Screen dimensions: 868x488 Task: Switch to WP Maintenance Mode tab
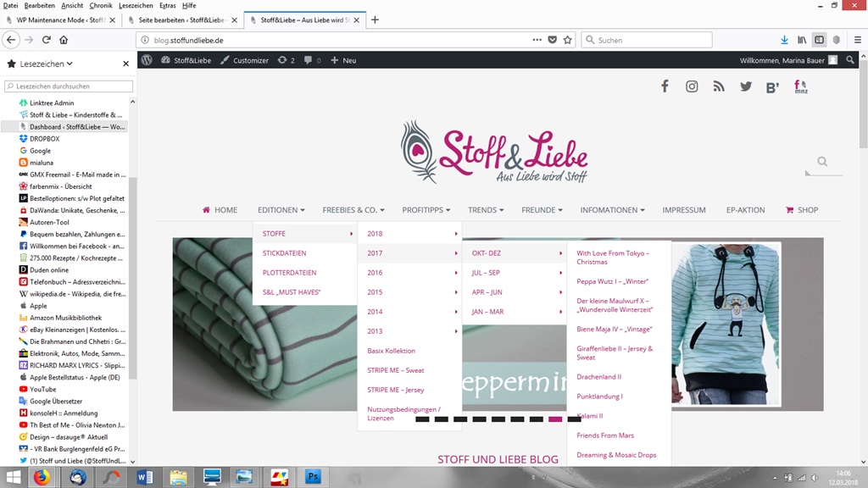point(60,20)
